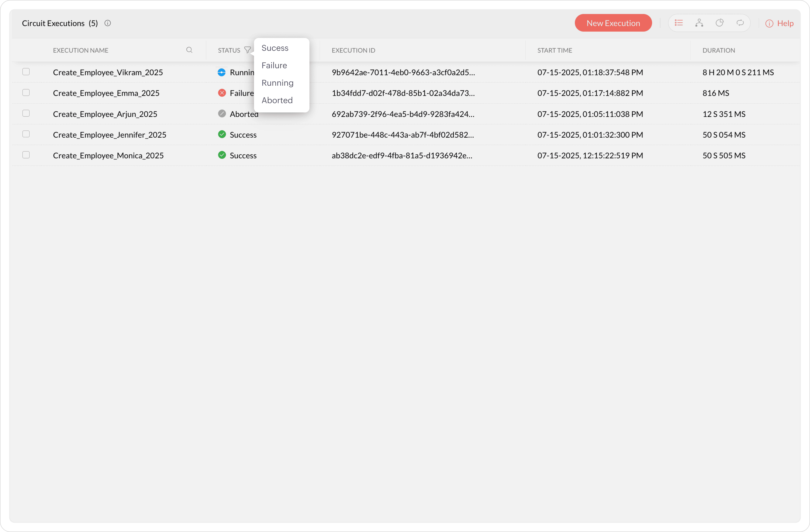This screenshot has height=532, width=810.
Task: Click the blue Running status icon
Action: point(222,72)
